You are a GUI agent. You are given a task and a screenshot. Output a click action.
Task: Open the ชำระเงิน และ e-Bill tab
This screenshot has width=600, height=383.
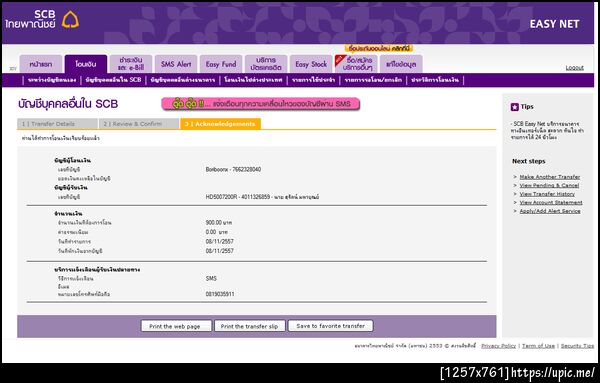click(x=131, y=64)
